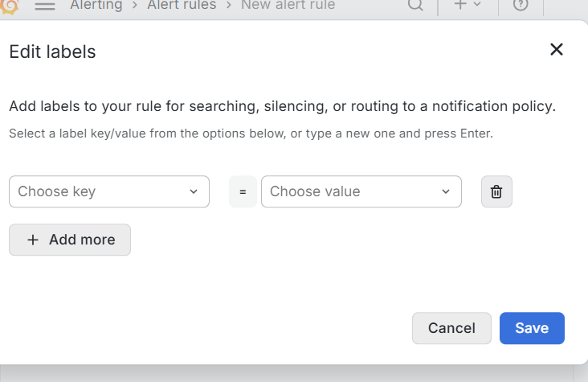
Task: Open search with the magnifier icon
Action: (415, 5)
